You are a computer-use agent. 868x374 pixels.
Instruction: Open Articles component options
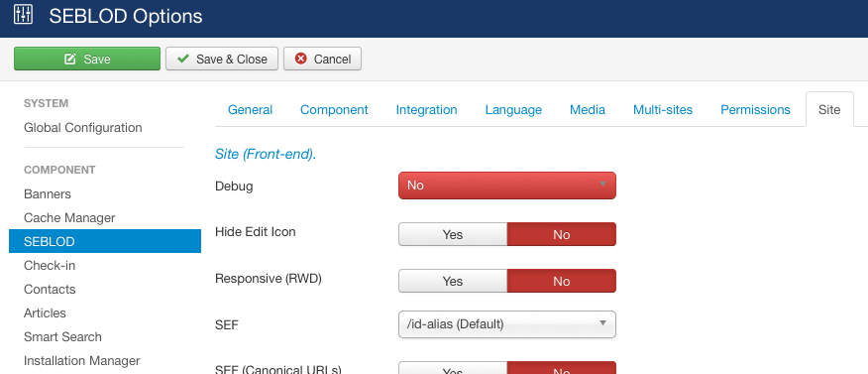pyautogui.click(x=45, y=313)
